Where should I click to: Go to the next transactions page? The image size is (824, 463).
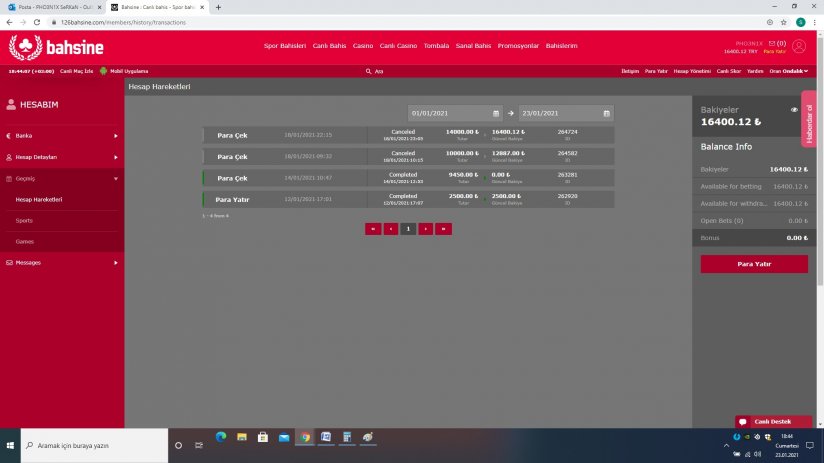pos(426,229)
